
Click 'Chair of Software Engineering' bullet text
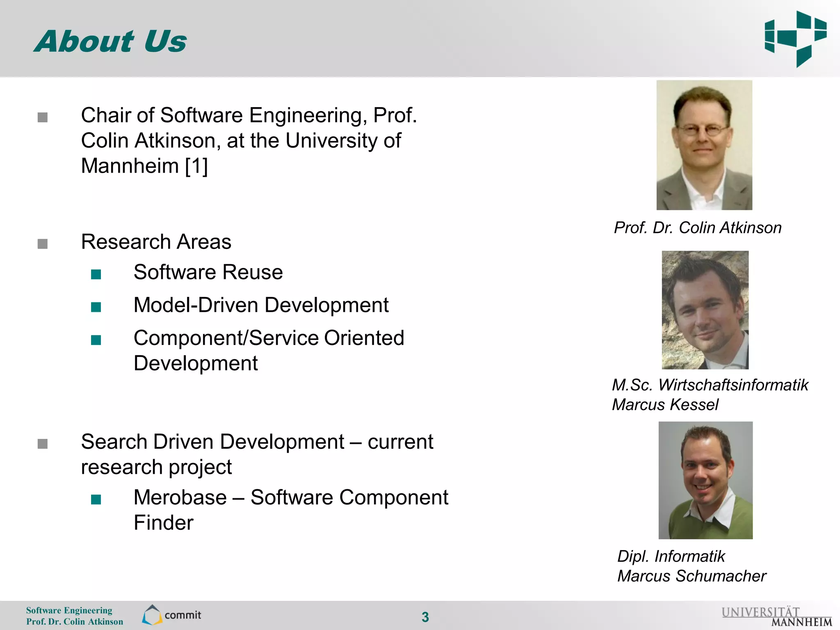249,140
